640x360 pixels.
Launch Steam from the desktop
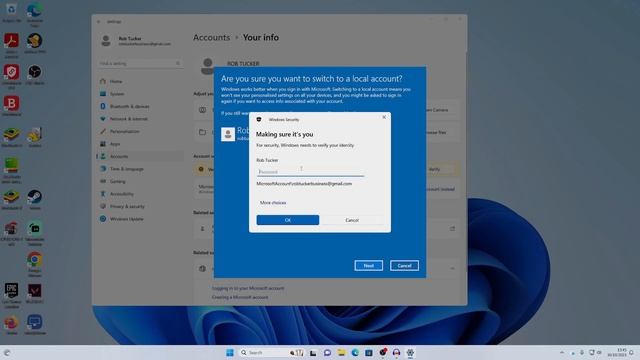click(35, 199)
